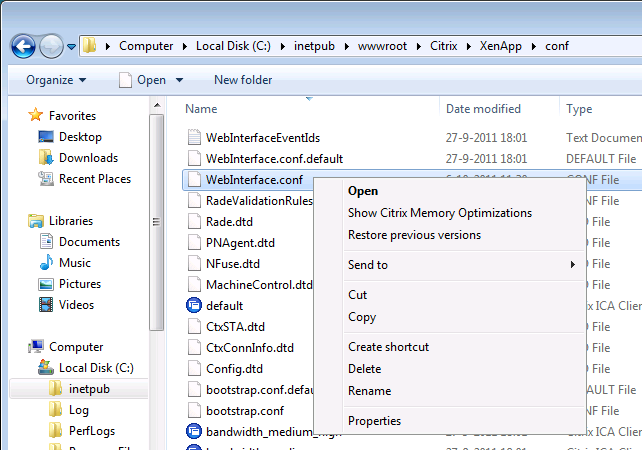
Task: Click the folder icon in address bar
Action: 90,45
